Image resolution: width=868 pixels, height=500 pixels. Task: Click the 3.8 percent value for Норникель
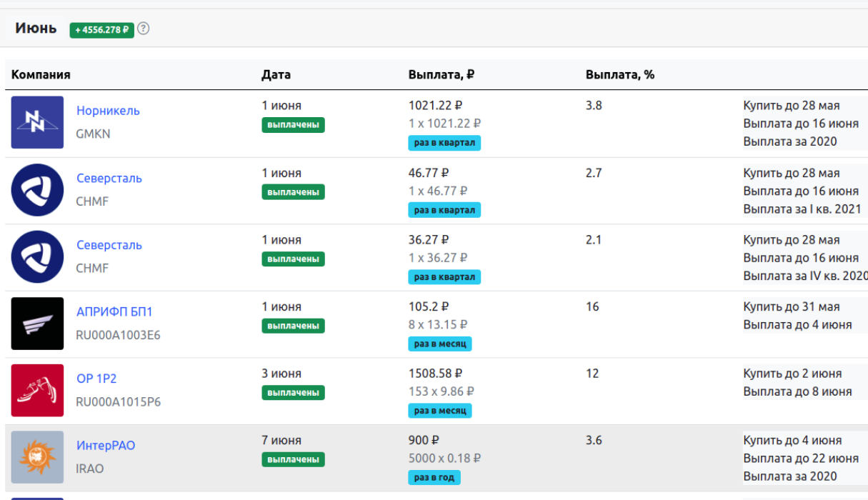click(x=594, y=106)
